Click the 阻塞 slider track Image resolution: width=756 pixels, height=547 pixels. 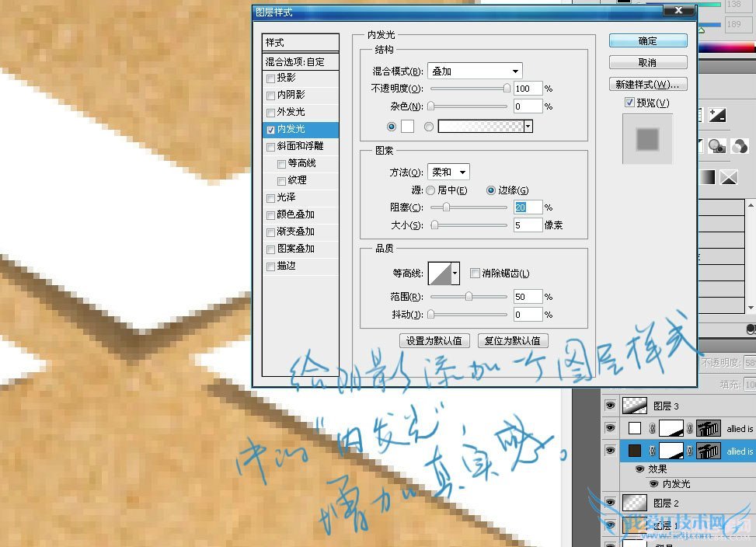[x=469, y=207]
